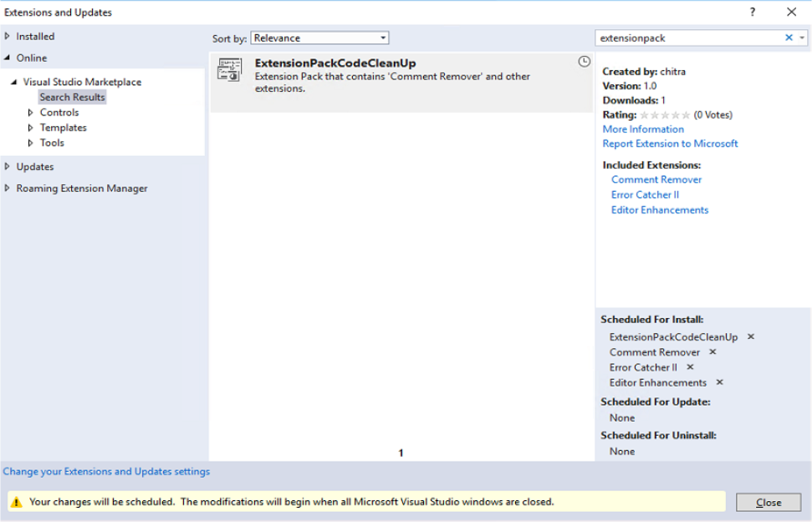Collapse the Visual Studio Marketplace node
Image resolution: width=812 pixels, height=522 pixels.
click(x=14, y=82)
